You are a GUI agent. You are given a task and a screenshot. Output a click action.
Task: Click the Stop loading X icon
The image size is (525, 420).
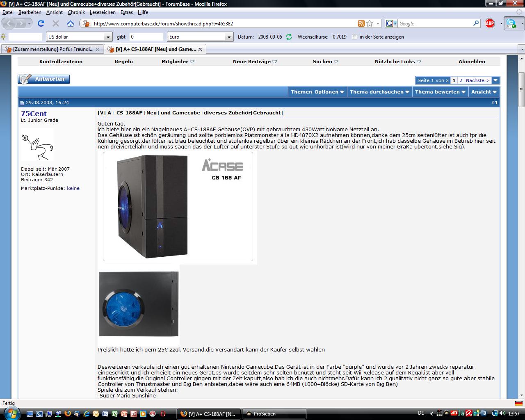point(56,23)
